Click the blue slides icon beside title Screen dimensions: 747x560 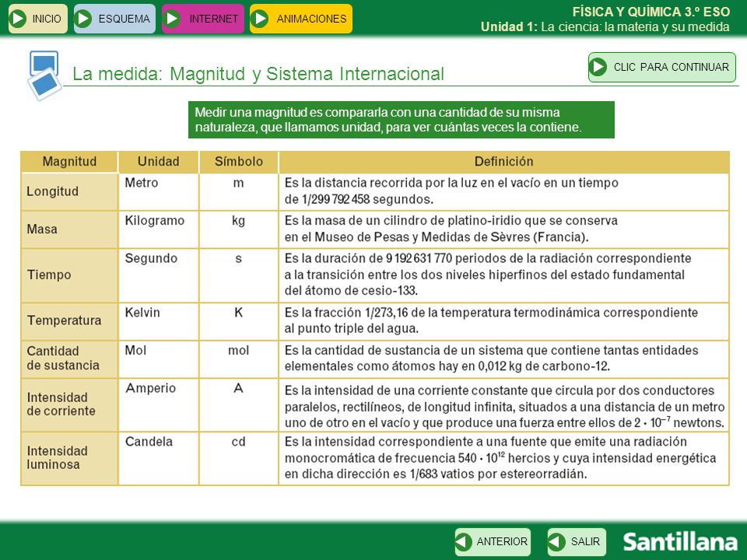pyautogui.click(x=44, y=75)
